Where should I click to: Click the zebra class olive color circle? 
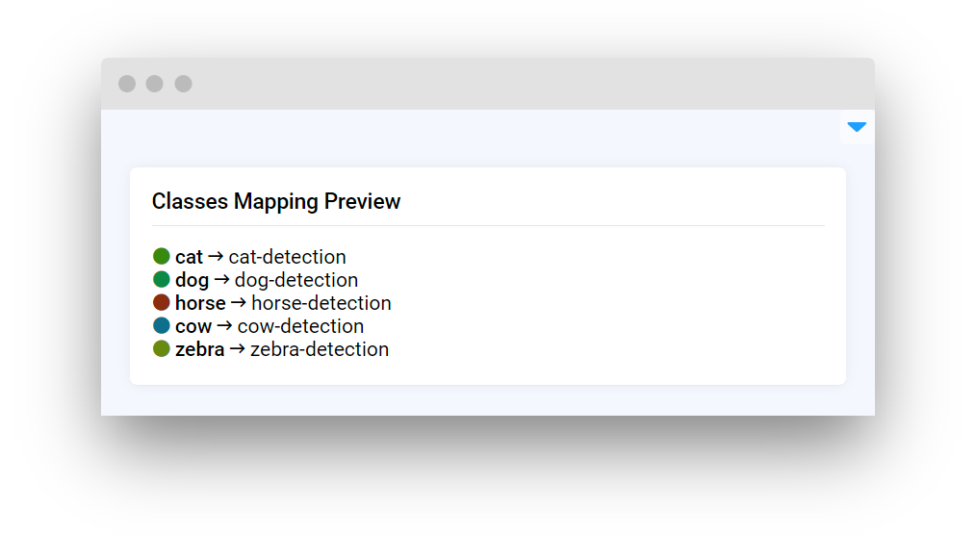click(162, 349)
